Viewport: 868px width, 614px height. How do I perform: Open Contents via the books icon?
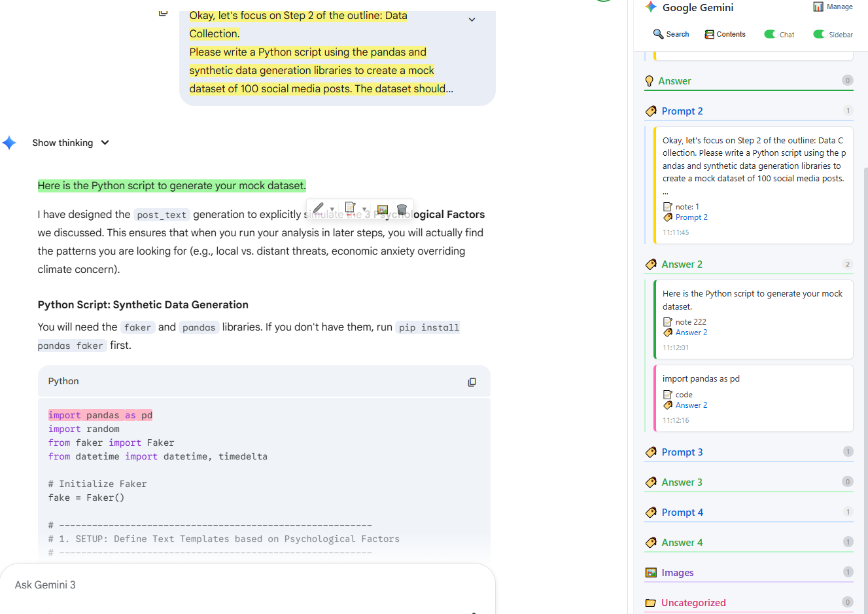click(709, 34)
